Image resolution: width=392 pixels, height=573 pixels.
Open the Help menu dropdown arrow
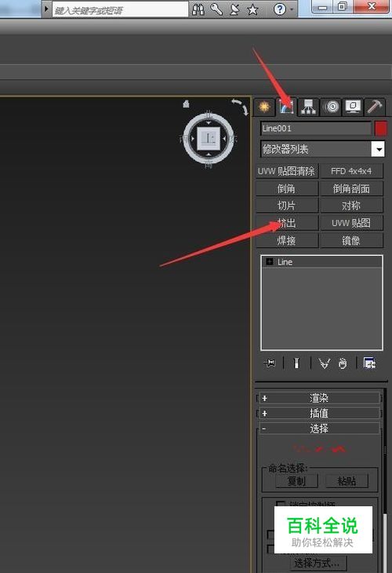(292, 9)
